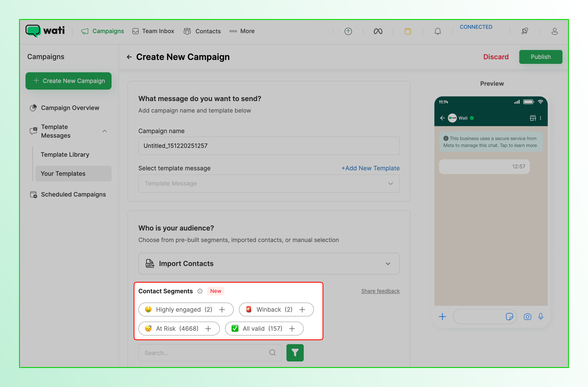Click the sidebar Create New Campaign button
This screenshot has width=588, height=387.
pos(69,81)
